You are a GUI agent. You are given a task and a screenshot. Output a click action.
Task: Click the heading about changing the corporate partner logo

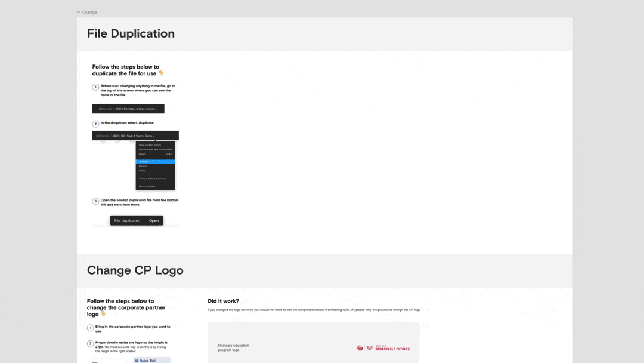tap(126, 307)
